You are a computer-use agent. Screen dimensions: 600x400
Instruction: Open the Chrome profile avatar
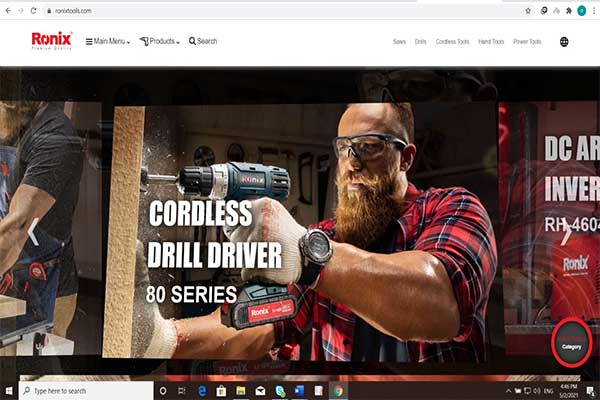[582, 11]
